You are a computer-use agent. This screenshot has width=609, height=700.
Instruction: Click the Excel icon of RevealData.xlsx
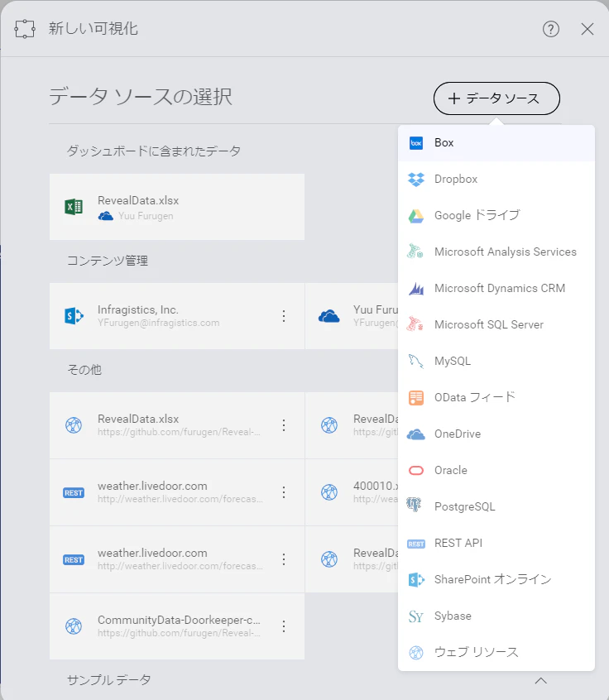(x=74, y=207)
